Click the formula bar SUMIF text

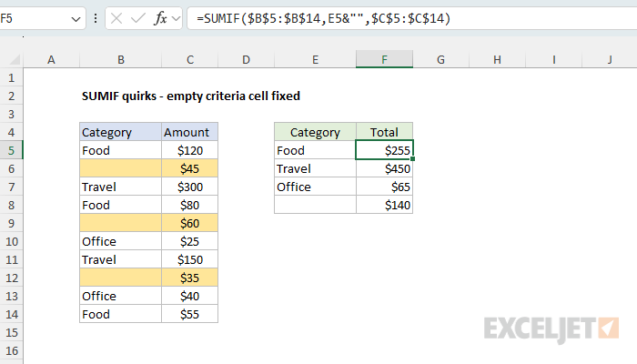(323, 19)
